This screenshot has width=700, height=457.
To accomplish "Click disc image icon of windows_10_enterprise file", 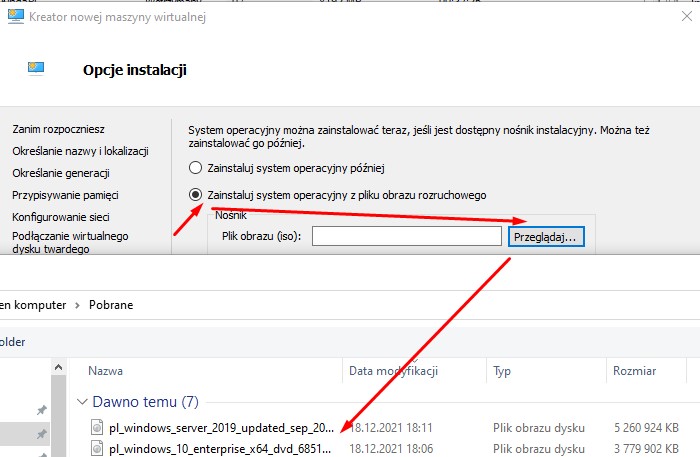I will [x=97, y=448].
